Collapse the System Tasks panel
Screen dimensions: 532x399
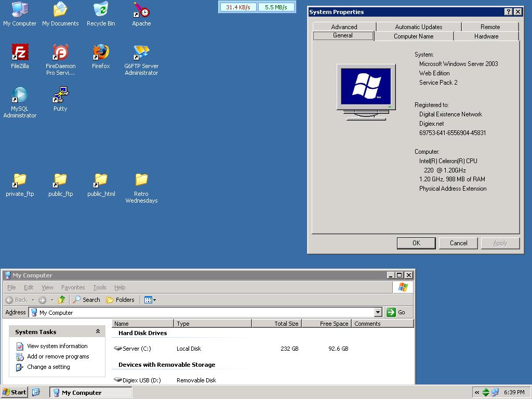tap(98, 331)
